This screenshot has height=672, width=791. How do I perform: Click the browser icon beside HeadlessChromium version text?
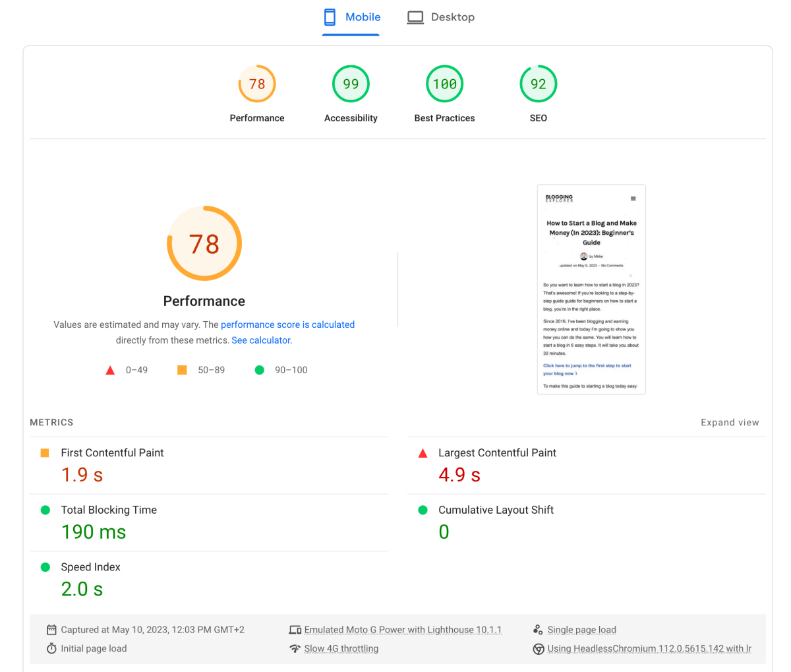click(x=537, y=648)
